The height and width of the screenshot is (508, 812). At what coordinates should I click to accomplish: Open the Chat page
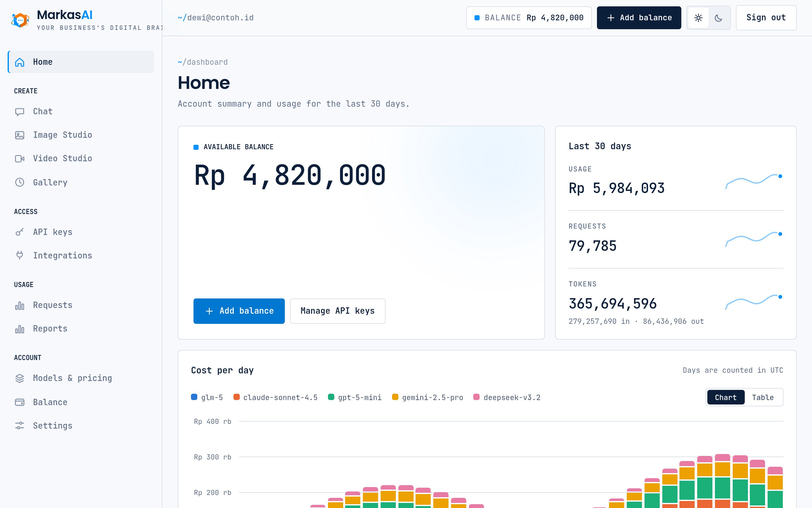point(81,111)
